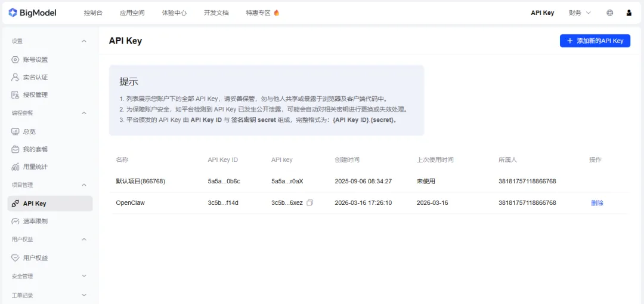Viewport: 644px width, 304px height.
Task: Click the 实名认证 person icon
Action: [x=15, y=77]
